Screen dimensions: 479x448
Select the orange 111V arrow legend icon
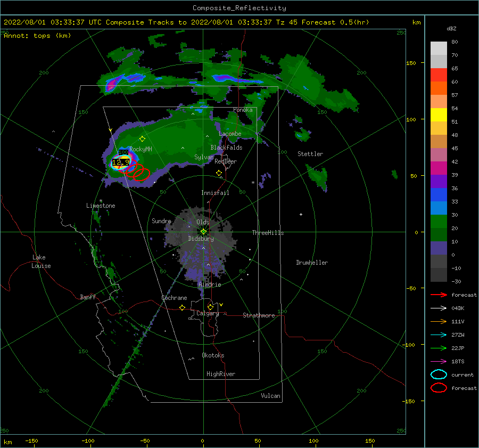(x=439, y=321)
